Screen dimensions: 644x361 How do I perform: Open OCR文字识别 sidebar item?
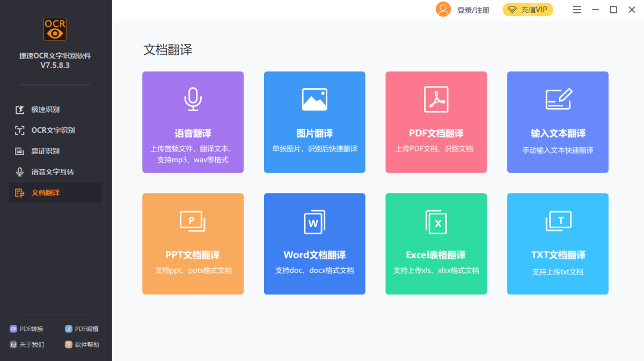(55, 130)
